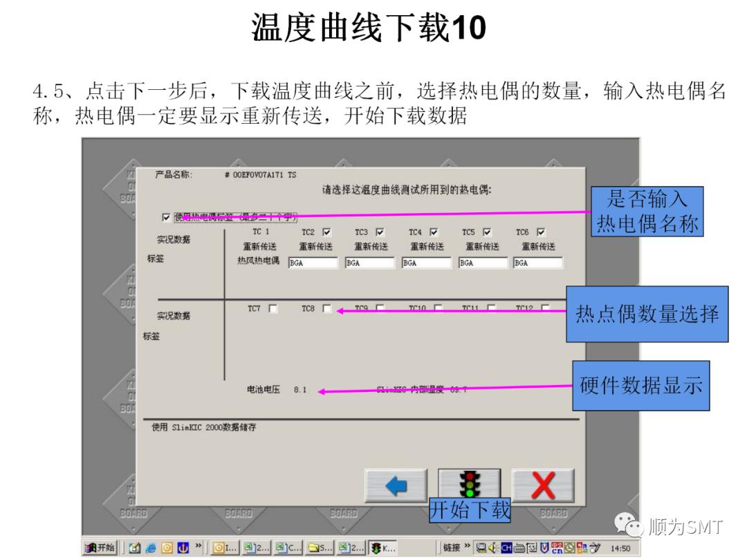The image size is (747, 560).
Task: Start download with the traffic light button
Action: pos(470,484)
